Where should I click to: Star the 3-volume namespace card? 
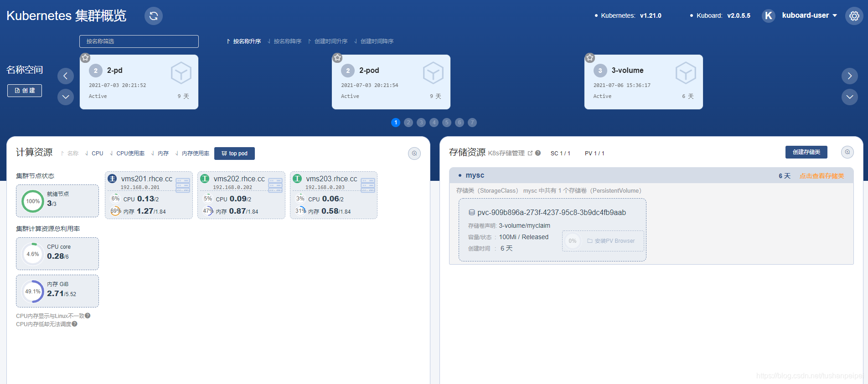coord(590,58)
